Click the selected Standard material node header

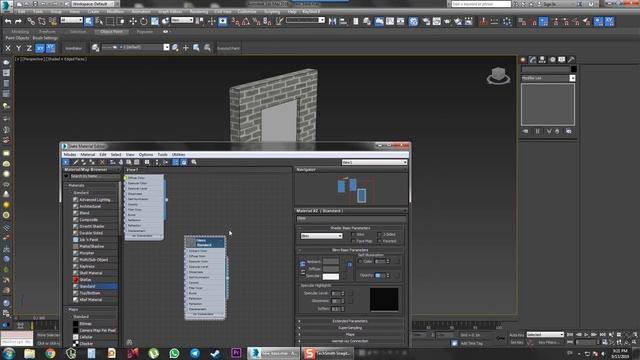(x=205, y=242)
